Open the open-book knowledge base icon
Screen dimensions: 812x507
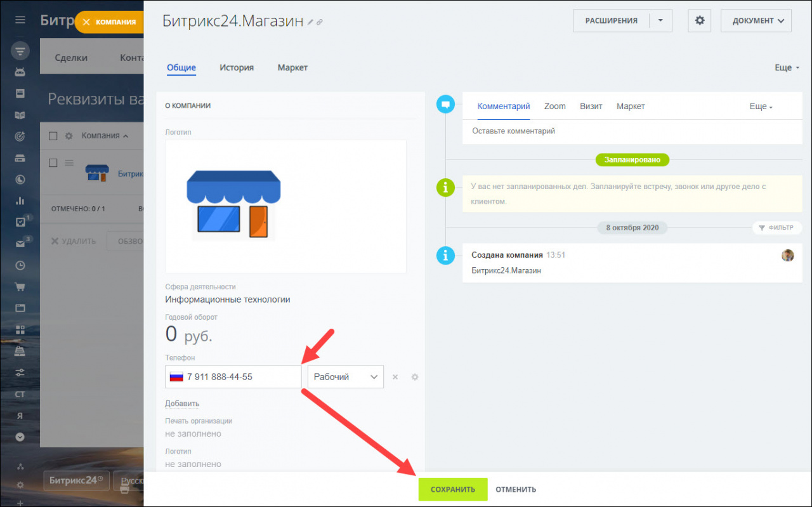[20, 115]
